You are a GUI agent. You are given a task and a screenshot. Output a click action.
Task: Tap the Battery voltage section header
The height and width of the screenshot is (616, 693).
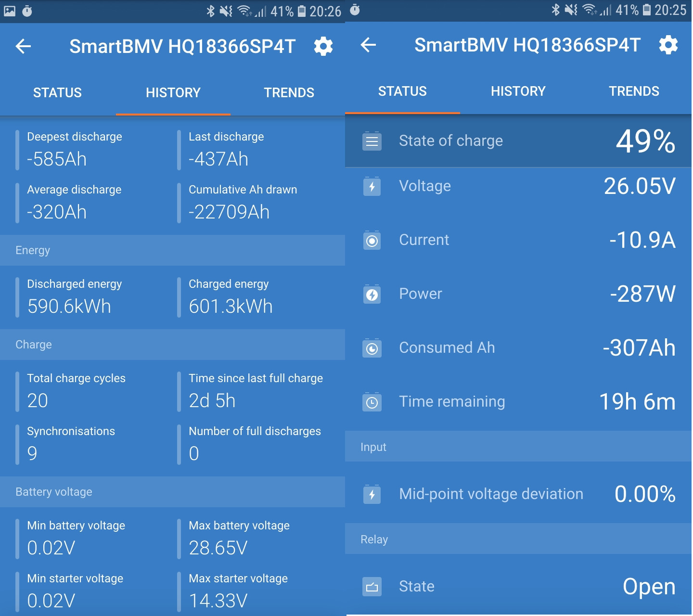tap(172, 492)
